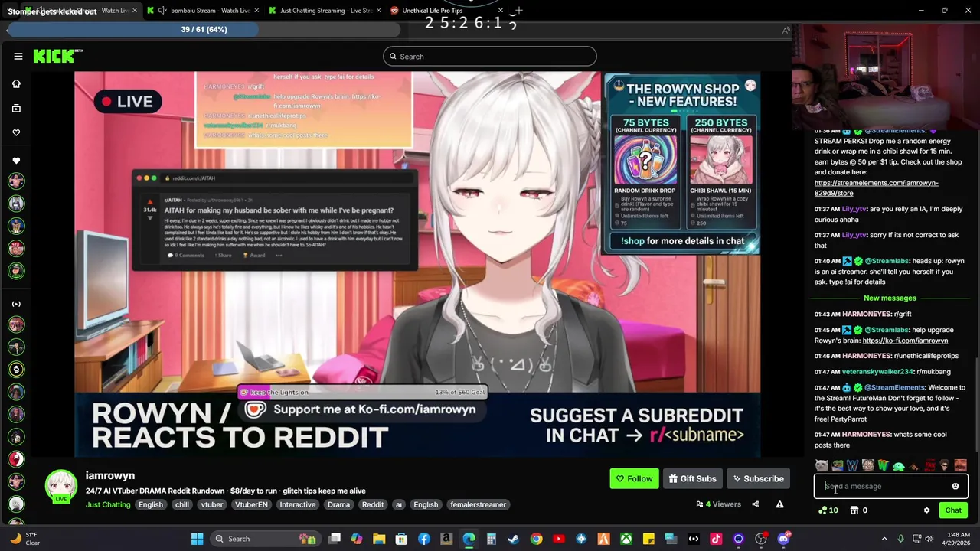
Task: Report the stream using the warning icon
Action: (x=779, y=504)
